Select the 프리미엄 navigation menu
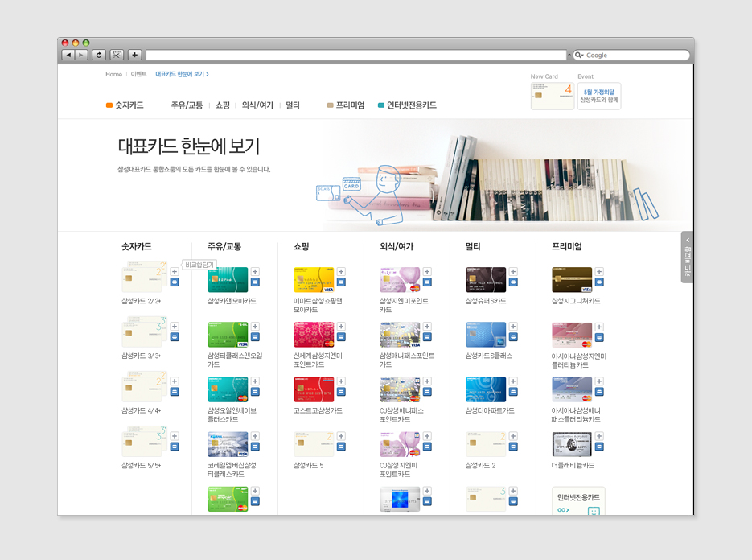 click(x=346, y=105)
